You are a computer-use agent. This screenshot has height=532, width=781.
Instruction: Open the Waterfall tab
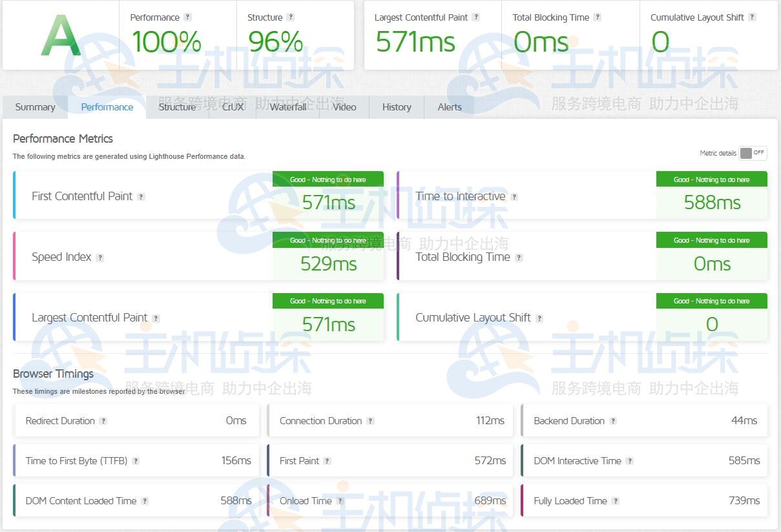point(288,107)
